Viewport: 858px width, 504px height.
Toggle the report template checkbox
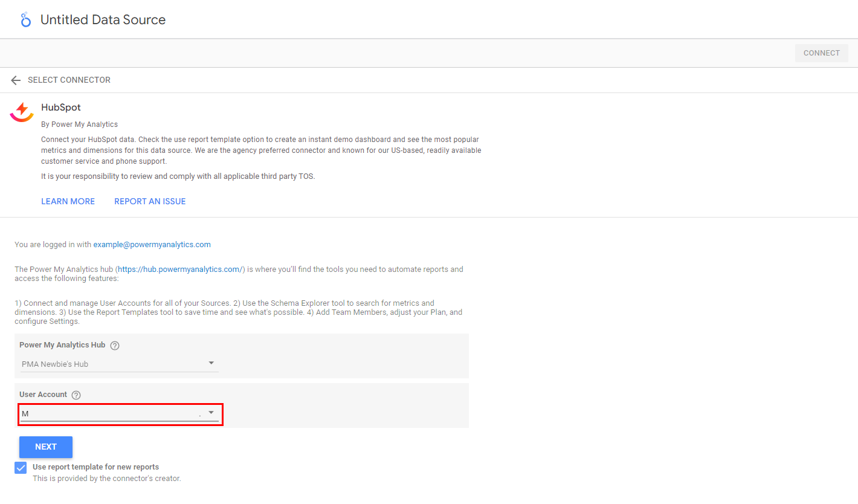(x=21, y=468)
